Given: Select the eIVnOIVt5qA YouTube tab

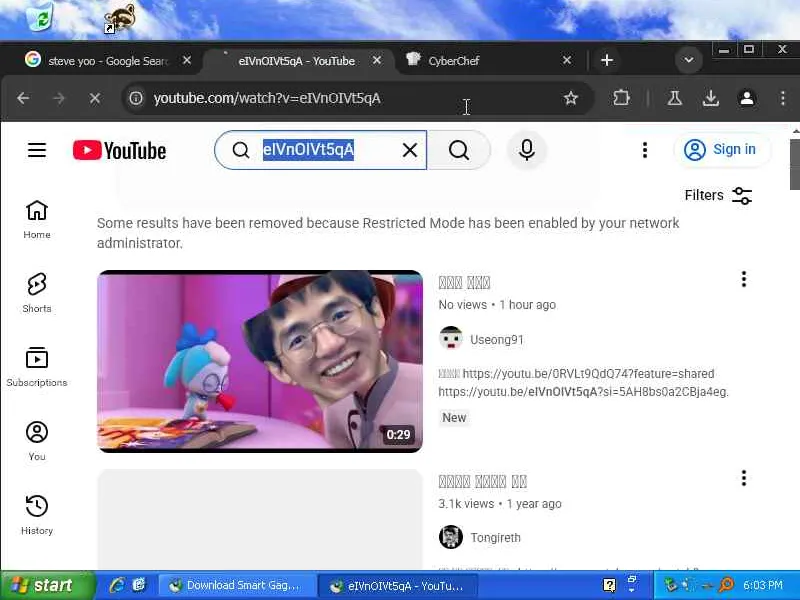Looking at the screenshot, I should [296, 61].
